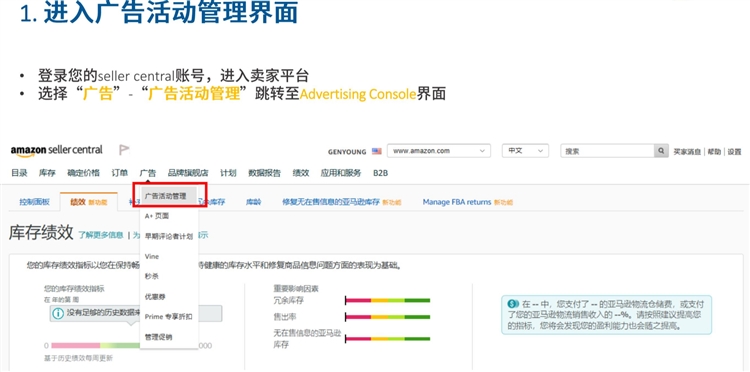Image resolution: width=750 pixels, height=372 pixels.
Task: Open the 确定价格 menu
Action: pyautogui.click(x=83, y=173)
